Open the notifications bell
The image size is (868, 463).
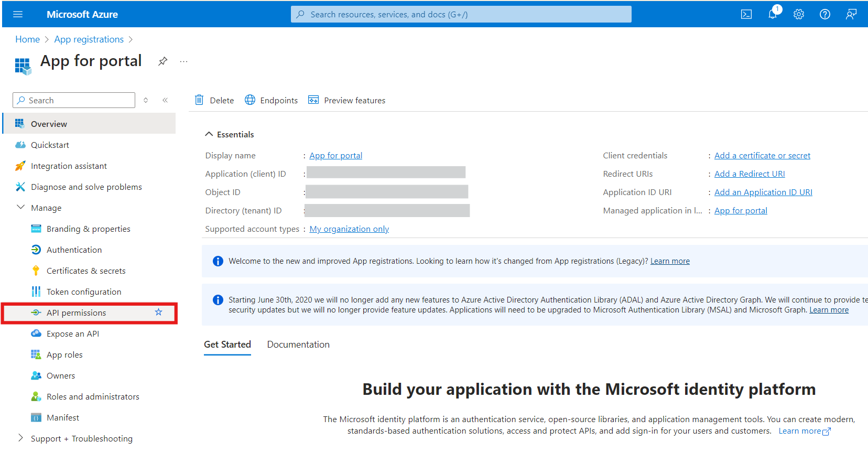tap(773, 14)
